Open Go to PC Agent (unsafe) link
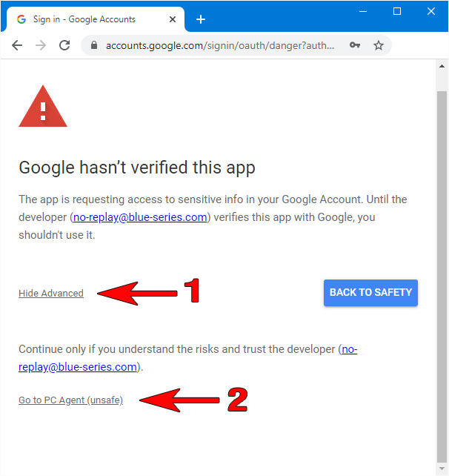Screen dimensions: 449x476 click(70, 400)
